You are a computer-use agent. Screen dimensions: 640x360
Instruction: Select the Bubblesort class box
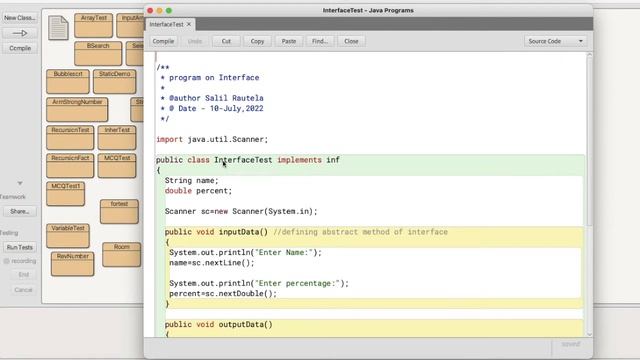point(68,82)
